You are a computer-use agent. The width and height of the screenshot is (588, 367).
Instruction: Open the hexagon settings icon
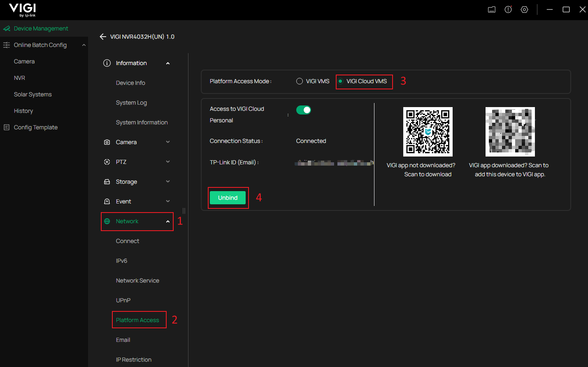(524, 9)
